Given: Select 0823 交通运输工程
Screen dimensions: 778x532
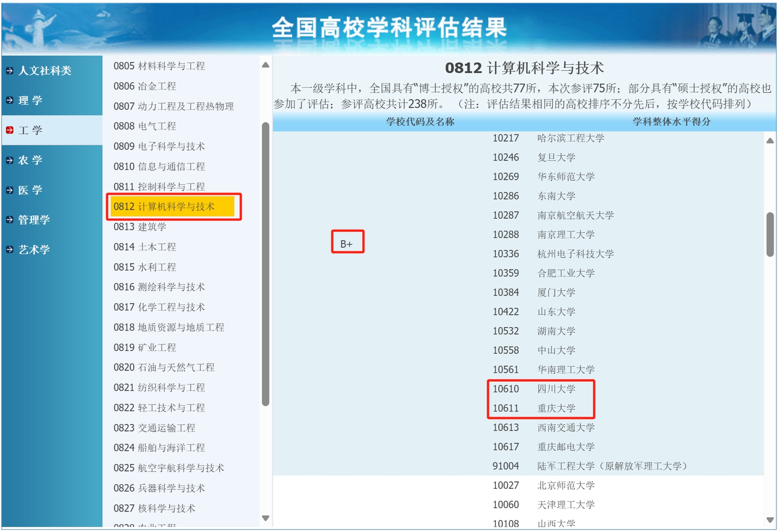Looking at the screenshot, I should point(155,428).
